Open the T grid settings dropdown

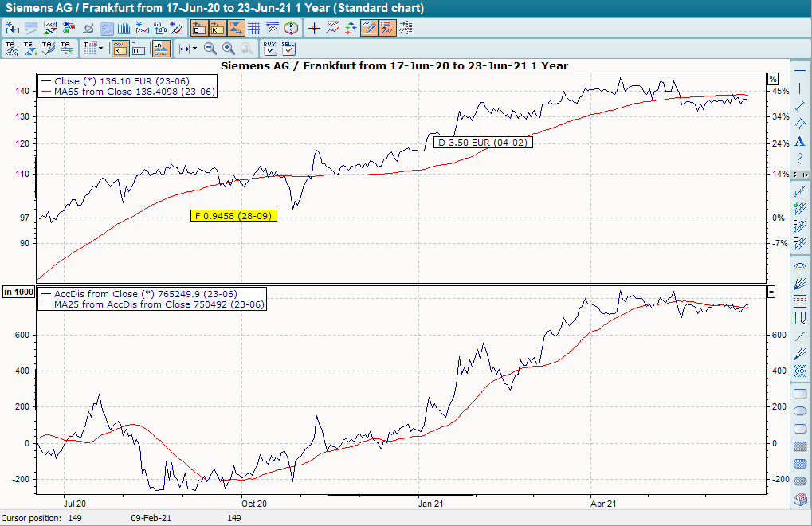pyautogui.click(x=99, y=48)
